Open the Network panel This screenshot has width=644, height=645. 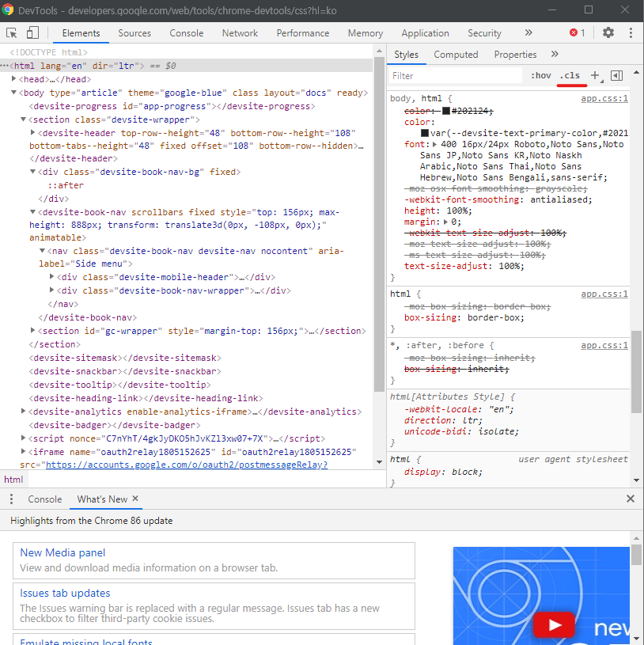pyautogui.click(x=240, y=33)
